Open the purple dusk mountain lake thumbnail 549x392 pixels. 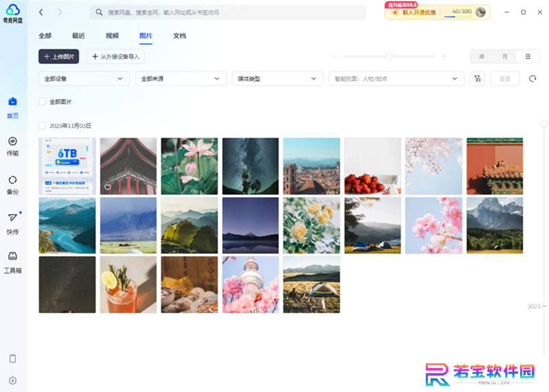coord(250,225)
